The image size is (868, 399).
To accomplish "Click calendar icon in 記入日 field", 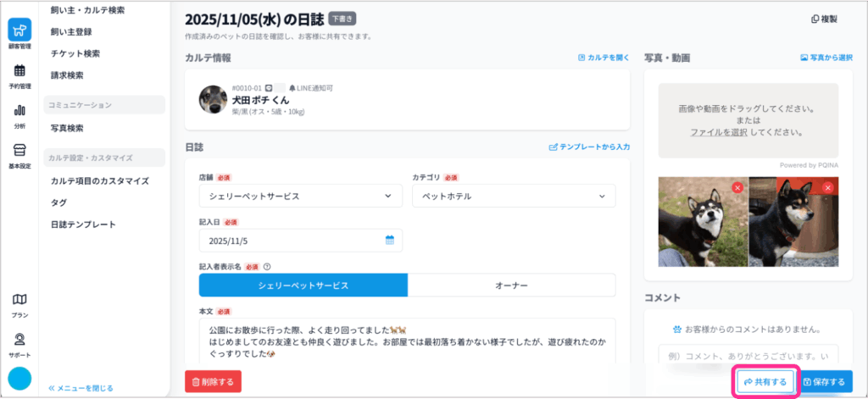I will point(390,240).
